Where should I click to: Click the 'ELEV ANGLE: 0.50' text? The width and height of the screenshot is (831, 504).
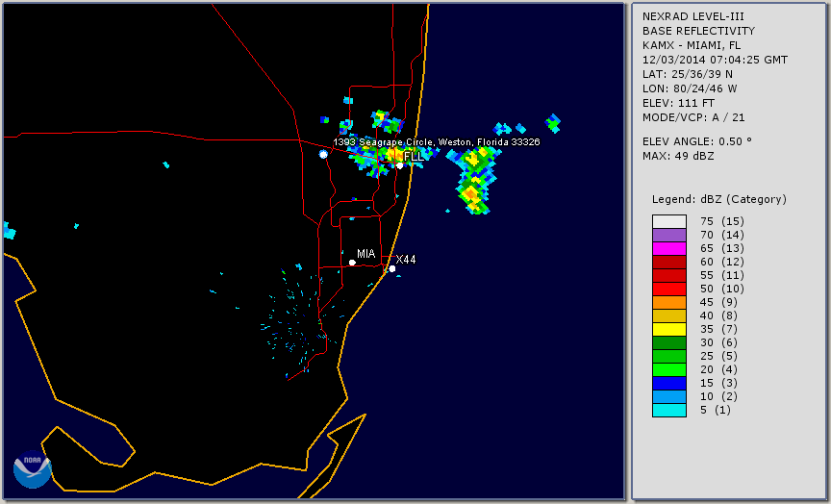click(x=697, y=141)
